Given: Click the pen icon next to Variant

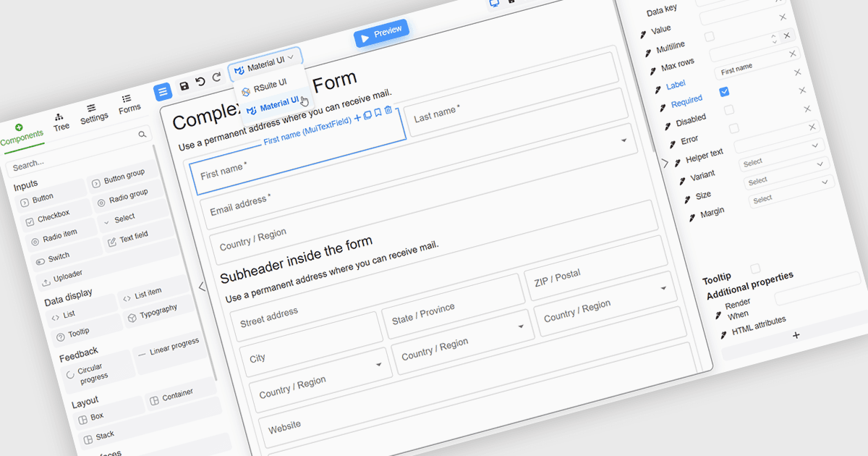Looking at the screenshot, I should 684,180.
